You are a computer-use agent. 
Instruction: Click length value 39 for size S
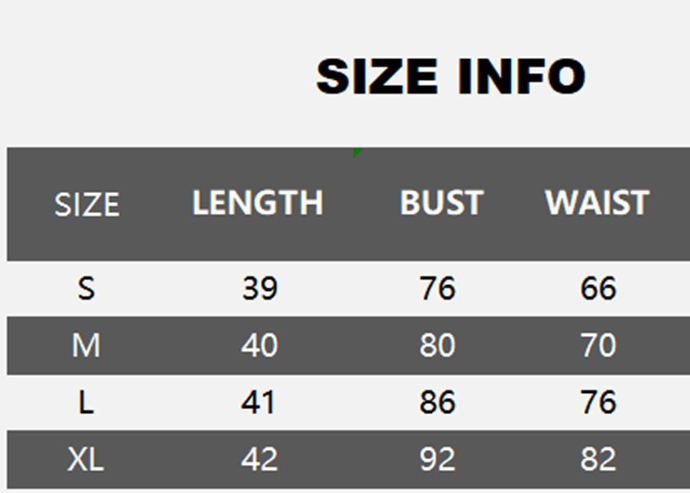pyautogui.click(x=260, y=289)
